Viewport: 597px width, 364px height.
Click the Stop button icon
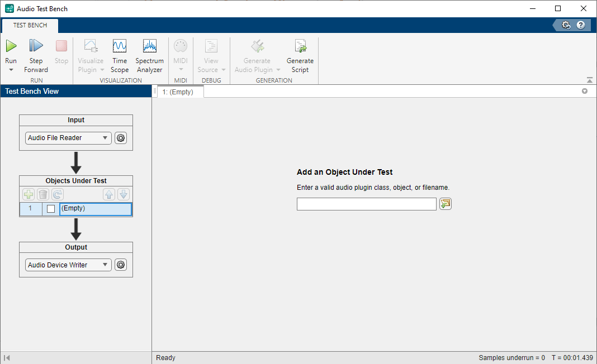[61, 46]
